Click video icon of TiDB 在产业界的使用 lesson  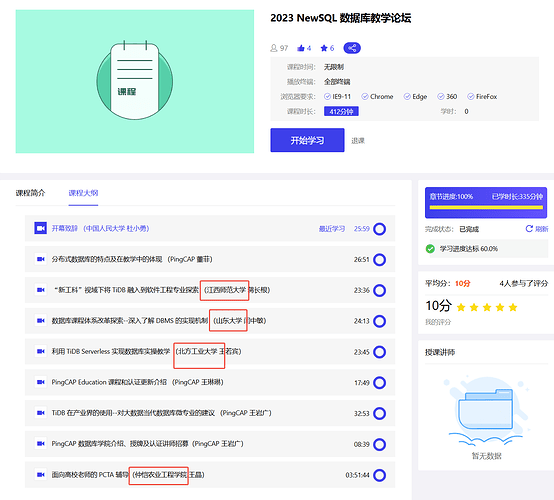pyautogui.click(x=41, y=413)
